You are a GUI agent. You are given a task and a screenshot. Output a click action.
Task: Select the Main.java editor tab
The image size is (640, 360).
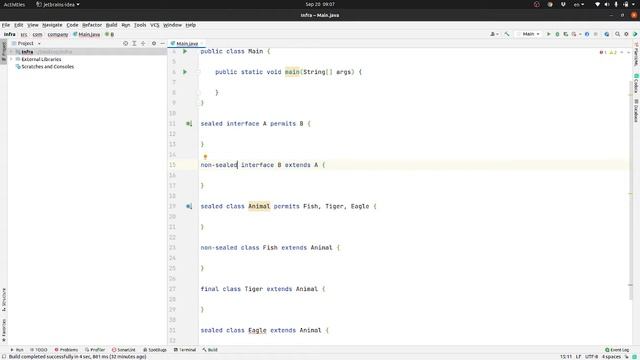click(x=187, y=43)
